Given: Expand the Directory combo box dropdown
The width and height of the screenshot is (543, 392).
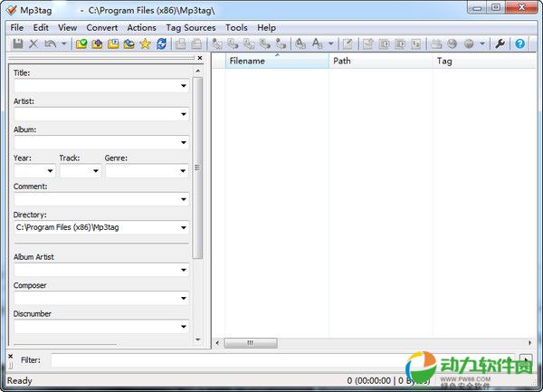Looking at the screenshot, I should pyautogui.click(x=184, y=227).
